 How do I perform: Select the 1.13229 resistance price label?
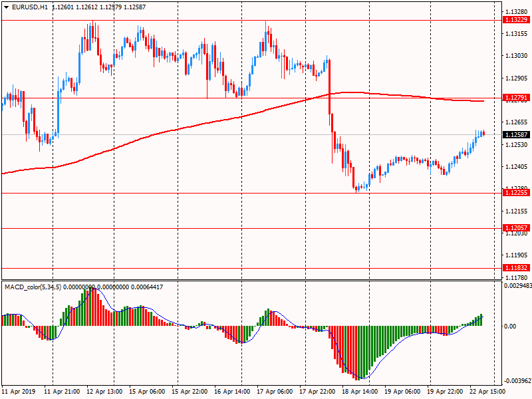click(x=517, y=20)
